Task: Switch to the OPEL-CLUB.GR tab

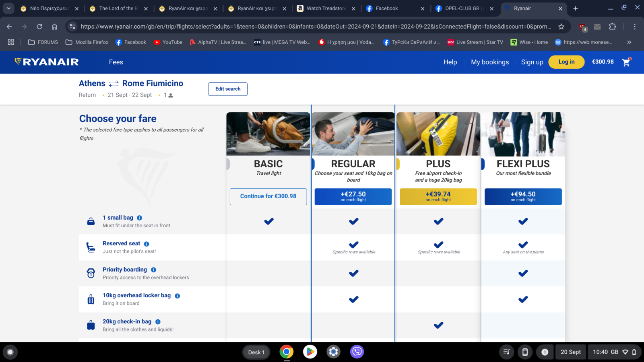Action: (x=464, y=8)
